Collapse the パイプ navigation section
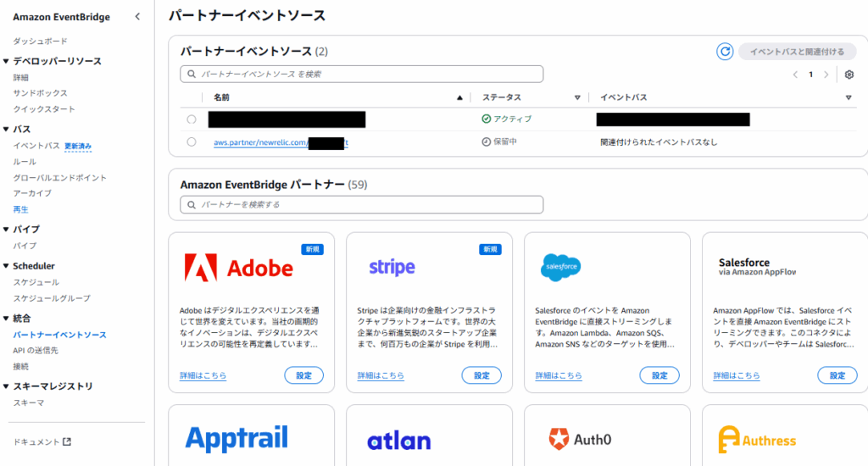868x466 pixels. click(x=6, y=229)
